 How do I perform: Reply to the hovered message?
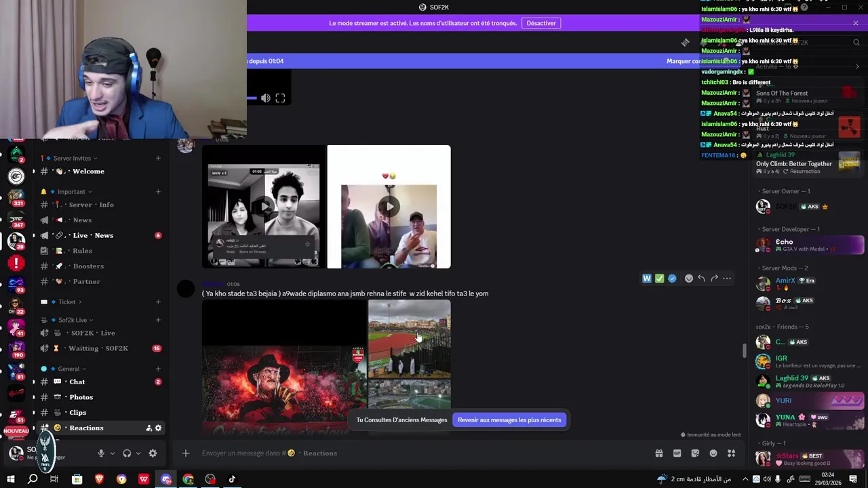[701, 279]
